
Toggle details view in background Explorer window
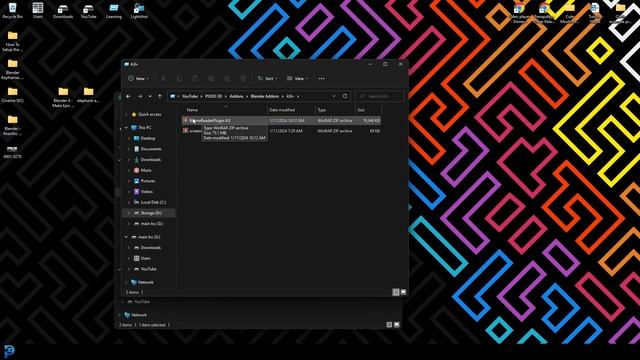coord(389,325)
